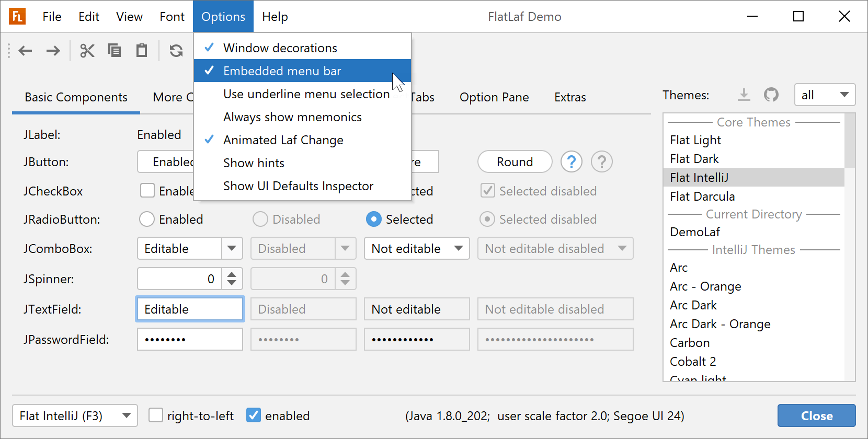Click the first JPasswordField
This screenshot has width=868, height=439.
[x=190, y=339]
